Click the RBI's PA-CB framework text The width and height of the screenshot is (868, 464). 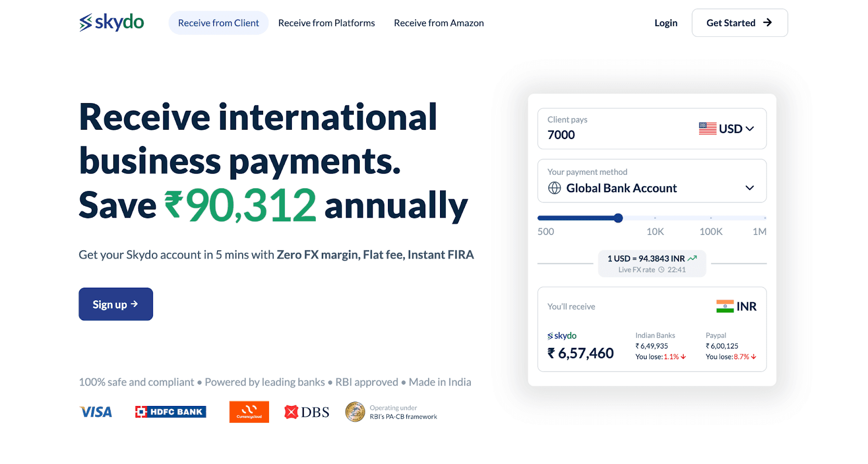coord(404,417)
